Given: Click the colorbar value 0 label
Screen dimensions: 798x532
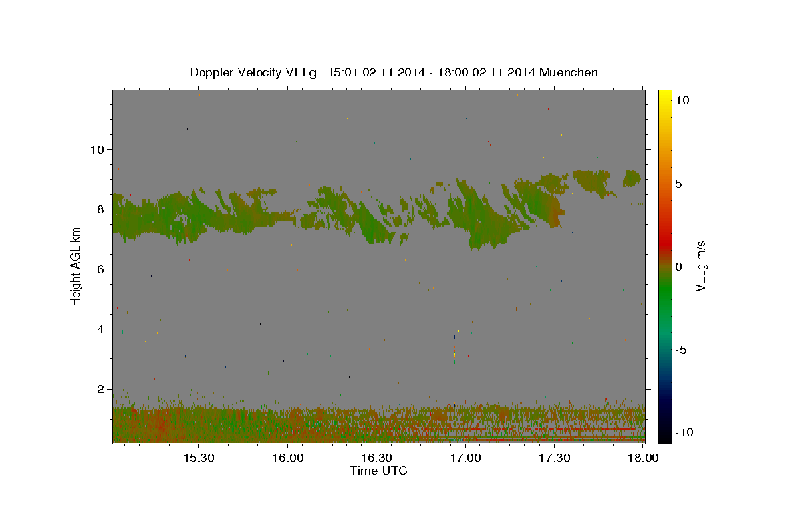Looking at the screenshot, I should [x=678, y=267].
